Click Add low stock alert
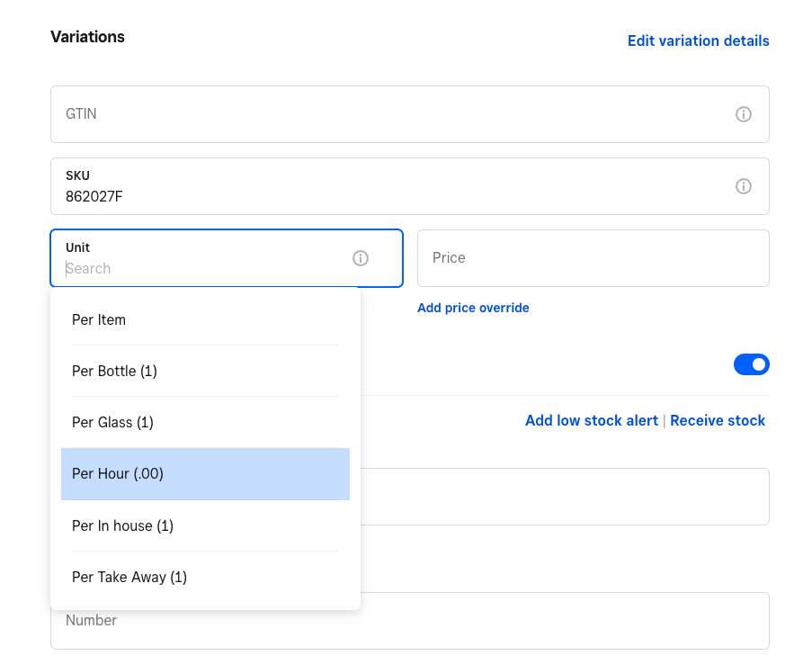 pyautogui.click(x=591, y=420)
